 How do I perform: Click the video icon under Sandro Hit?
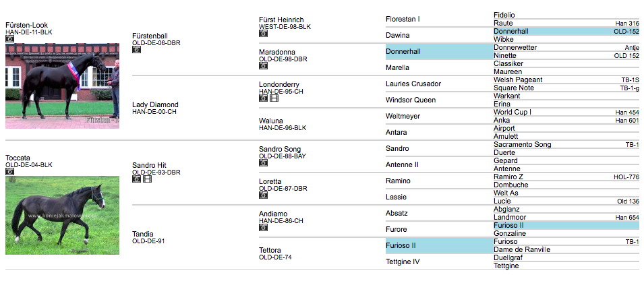[x=147, y=179]
